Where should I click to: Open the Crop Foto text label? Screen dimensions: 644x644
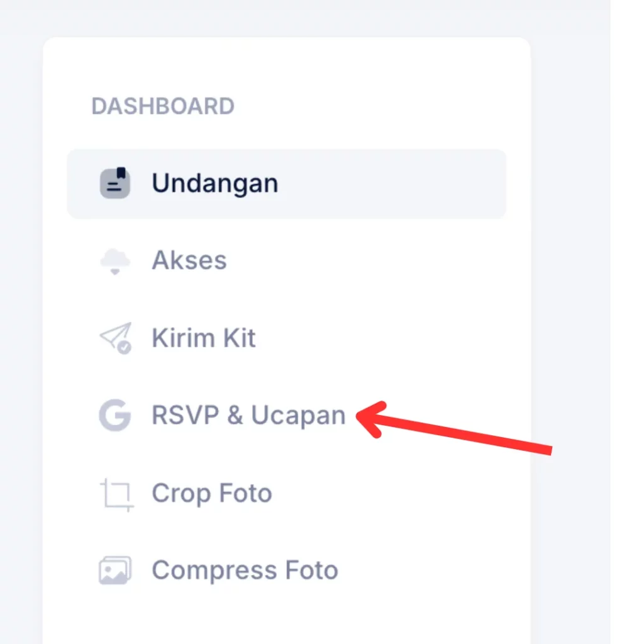tap(212, 493)
